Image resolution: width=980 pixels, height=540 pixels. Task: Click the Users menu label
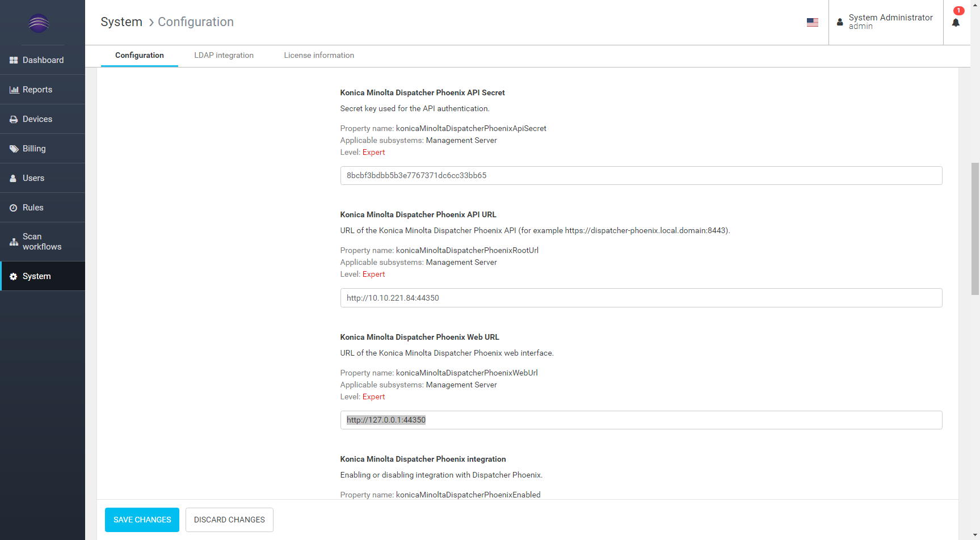[x=33, y=178]
